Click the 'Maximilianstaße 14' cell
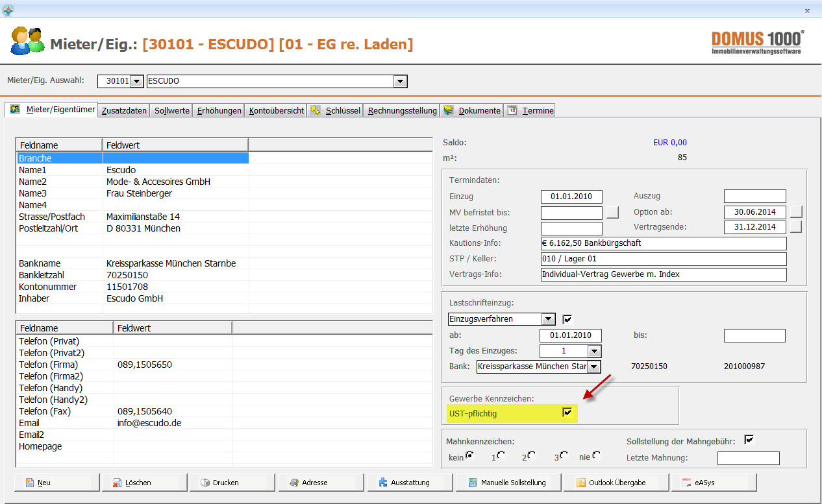The height and width of the screenshot is (504, 822). pyautogui.click(x=143, y=217)
